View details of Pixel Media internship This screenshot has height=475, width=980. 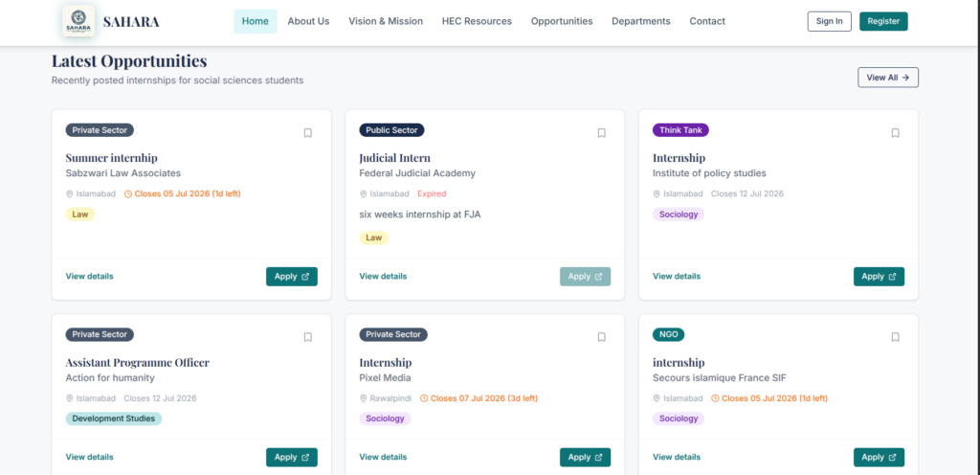pos(383,457)
